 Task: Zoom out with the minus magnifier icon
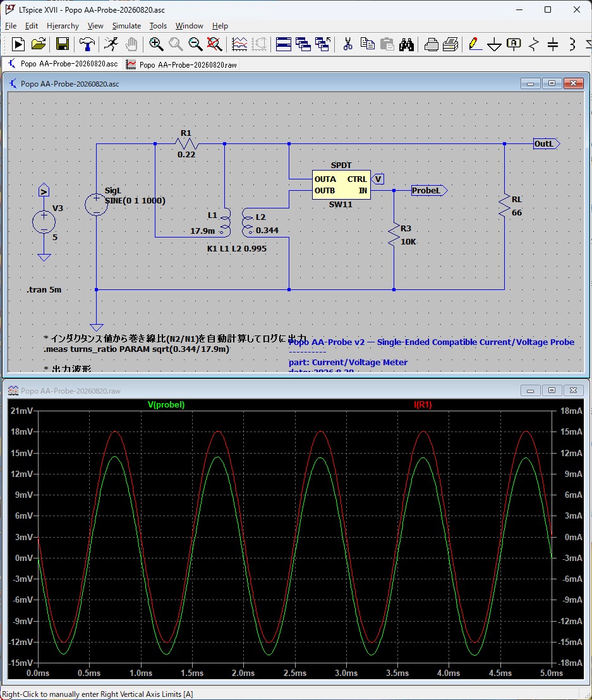pos(195,44)
